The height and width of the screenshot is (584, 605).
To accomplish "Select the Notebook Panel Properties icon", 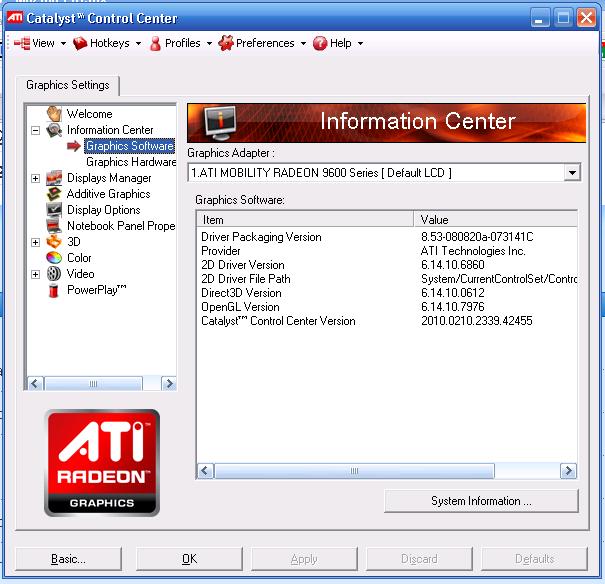I will tap(54, 226).
